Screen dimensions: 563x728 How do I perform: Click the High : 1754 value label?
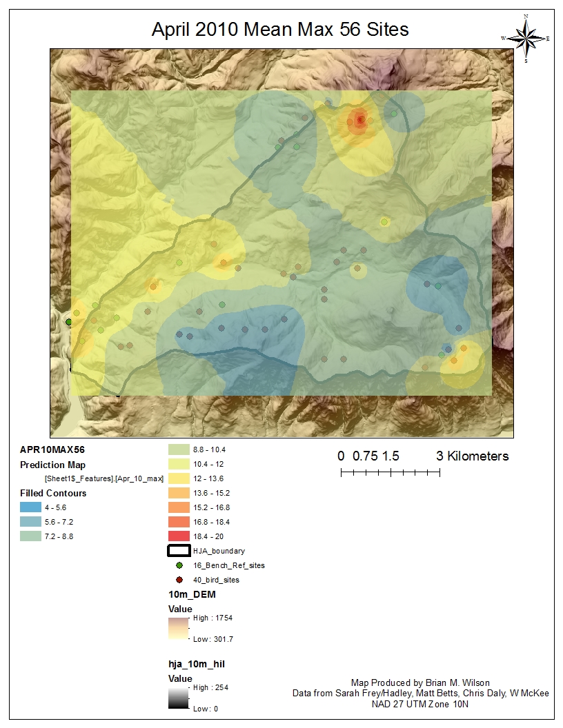point(213,618)
